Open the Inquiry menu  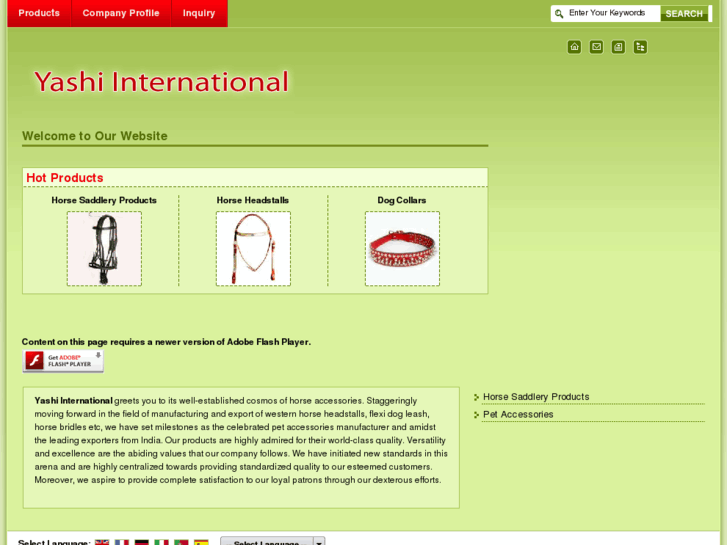(x=199, y=13)
